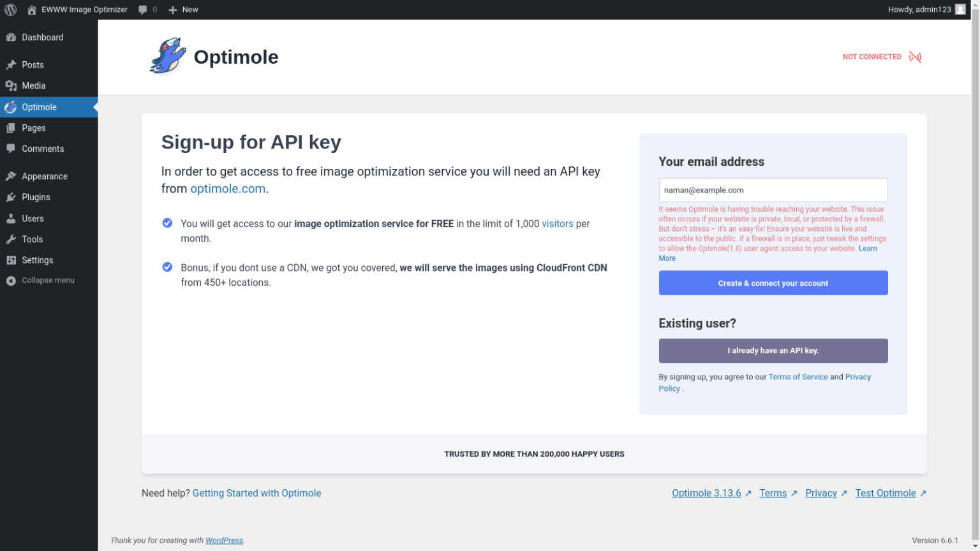Select the Optimole logo dinosaur icon
This screenshot has width=980, height=551.
click(167, 56)
